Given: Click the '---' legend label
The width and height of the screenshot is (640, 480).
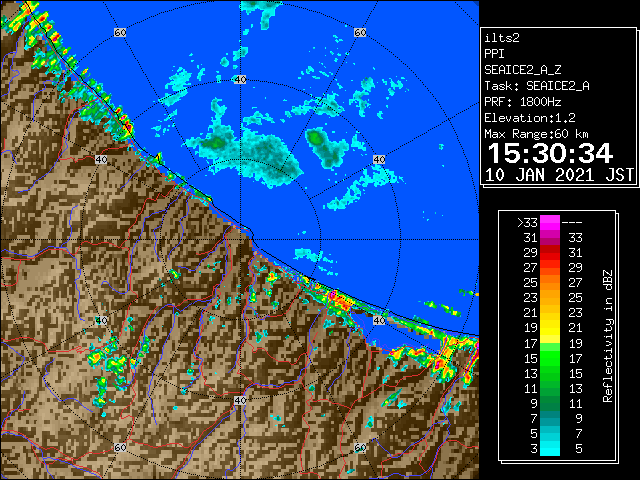Looking at the screenshot, I should coord(572,223).
